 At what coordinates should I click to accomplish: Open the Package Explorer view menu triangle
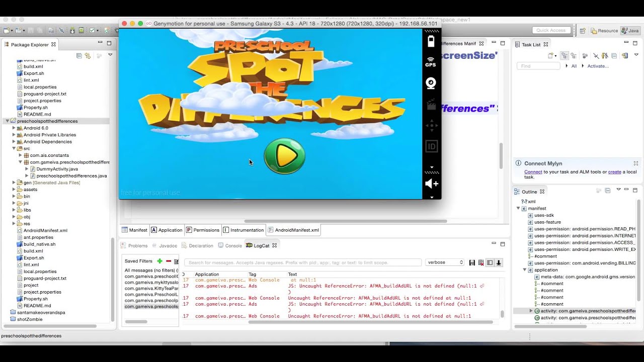click(x=110, y=55)
